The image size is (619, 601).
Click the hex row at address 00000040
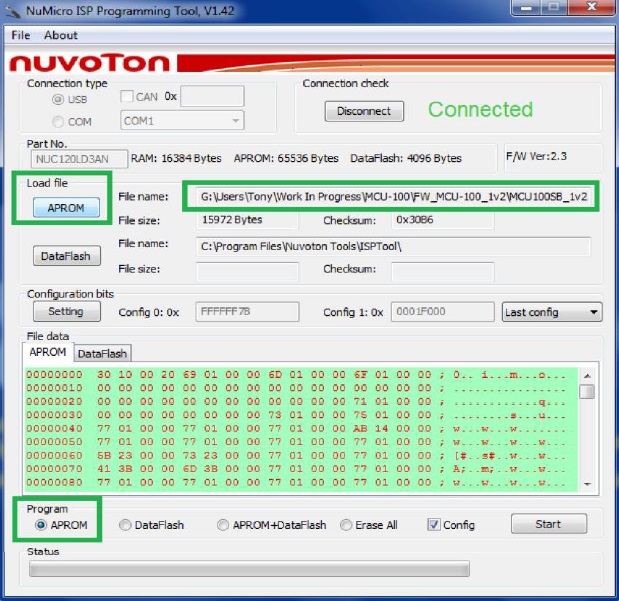coord(296,428)
